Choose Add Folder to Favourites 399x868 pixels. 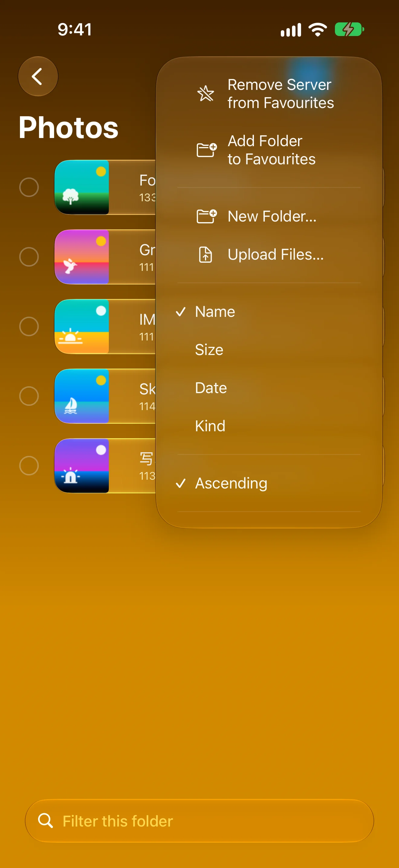[x=269, y=150]
